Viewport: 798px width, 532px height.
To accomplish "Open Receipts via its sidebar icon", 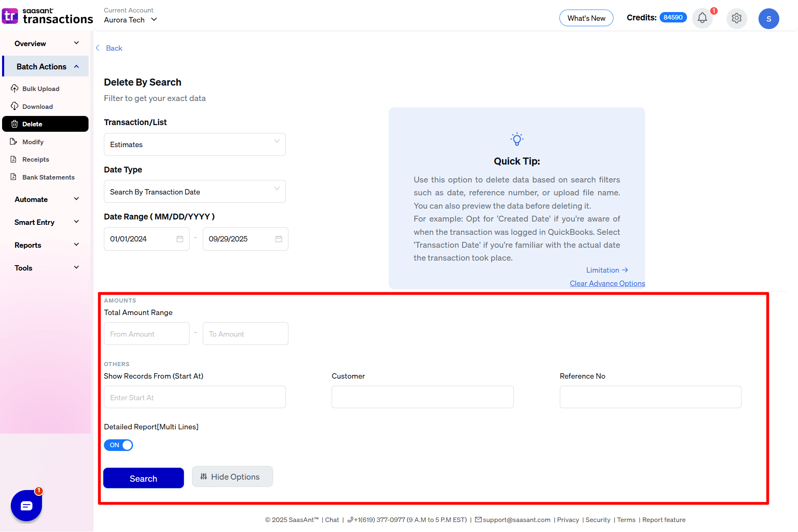I will tap(14, 159).
